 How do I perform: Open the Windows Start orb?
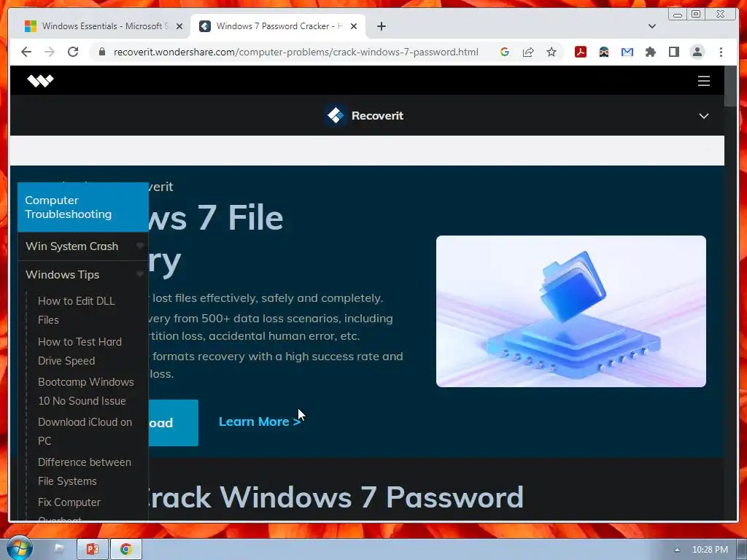[18, 548]
